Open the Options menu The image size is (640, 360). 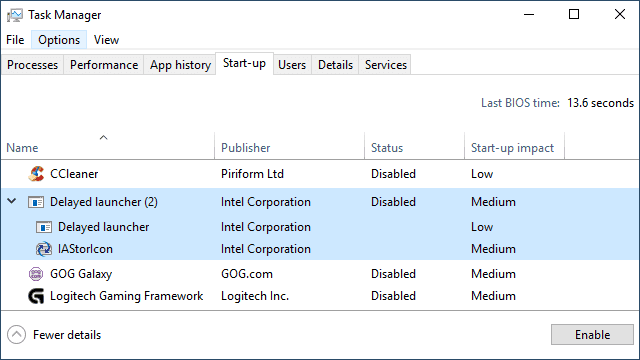pos(59,40)
